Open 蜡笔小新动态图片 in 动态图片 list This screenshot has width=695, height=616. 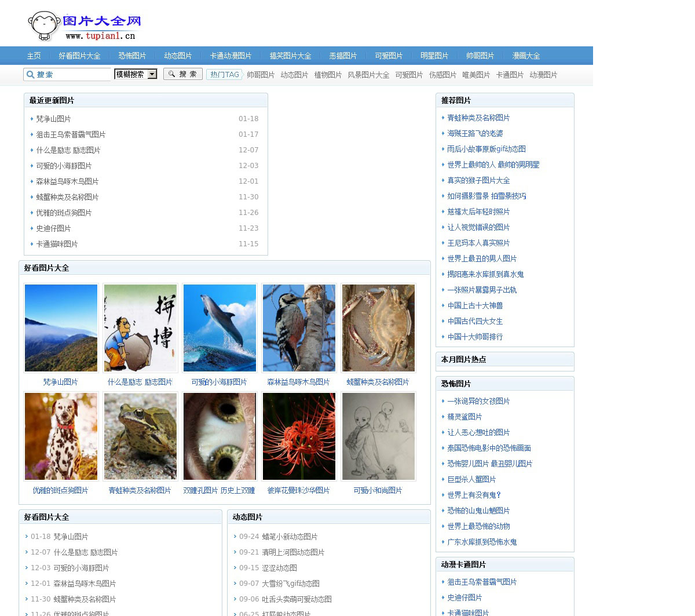[290, 537]
